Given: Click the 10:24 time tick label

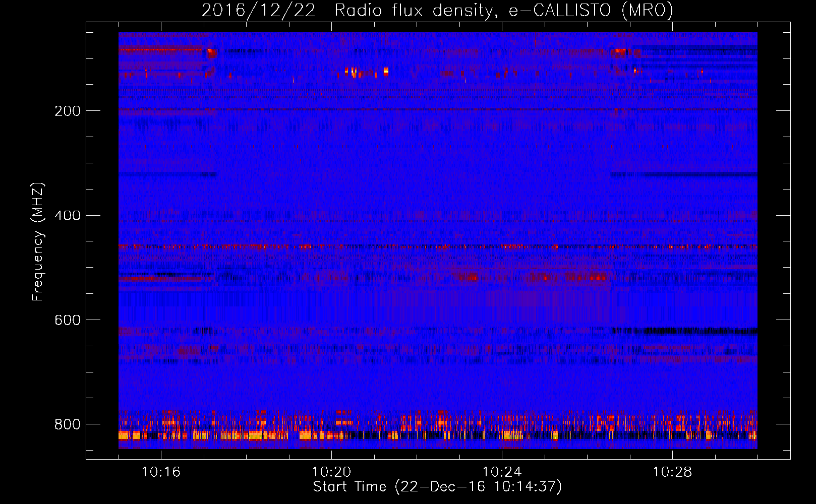Looking at the screenshot, I should click(502, 472).
